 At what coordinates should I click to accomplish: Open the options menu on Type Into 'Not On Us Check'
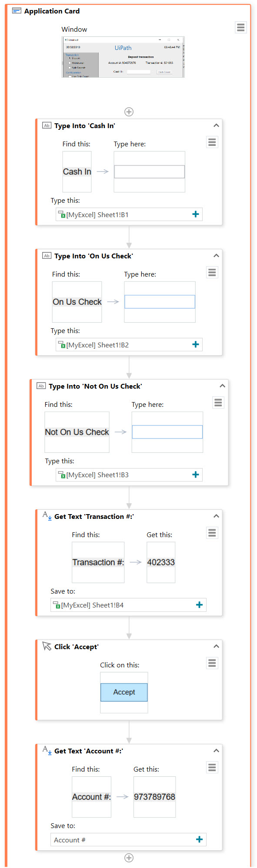[x=218, y=403]
